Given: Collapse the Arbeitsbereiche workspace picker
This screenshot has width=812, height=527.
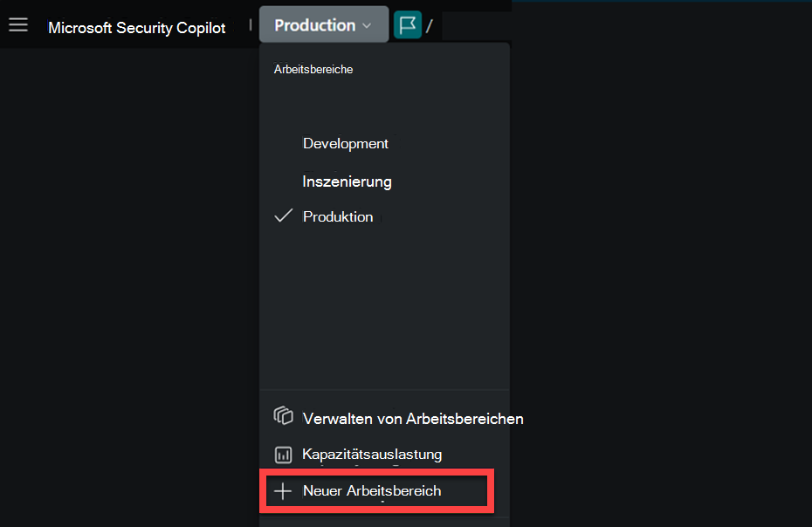Looking at the screenshot, I should (x=323, y=24).
